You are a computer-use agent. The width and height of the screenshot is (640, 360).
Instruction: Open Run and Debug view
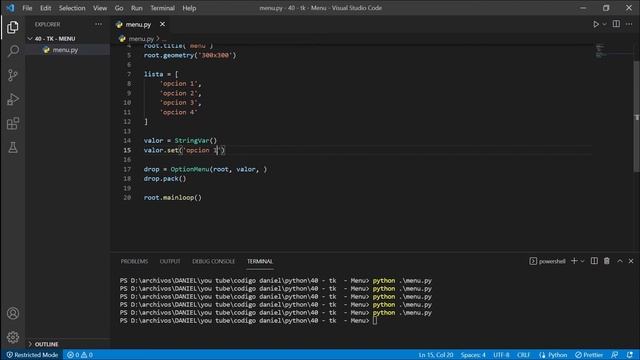pos(13,99)
